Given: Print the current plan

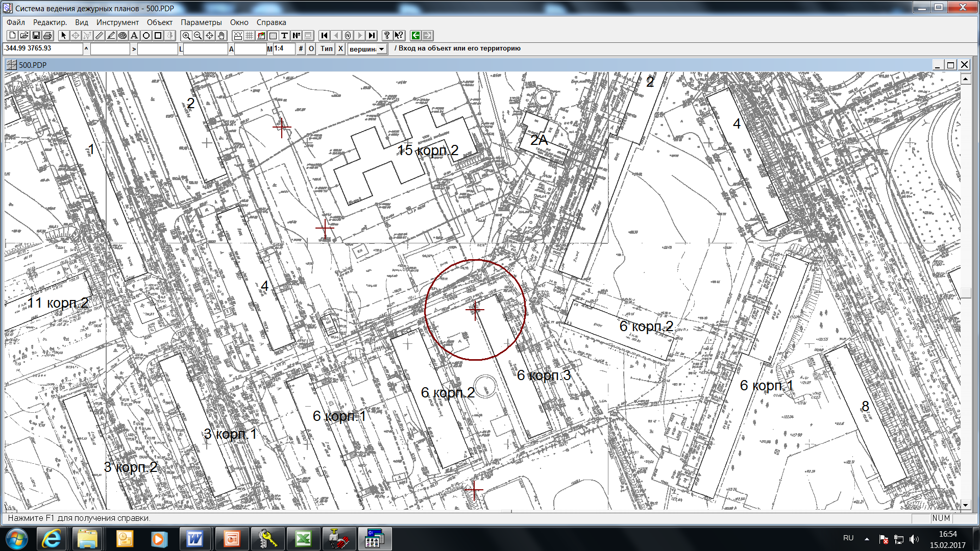Looking at the screenshot, I should [x=47, y=35].
